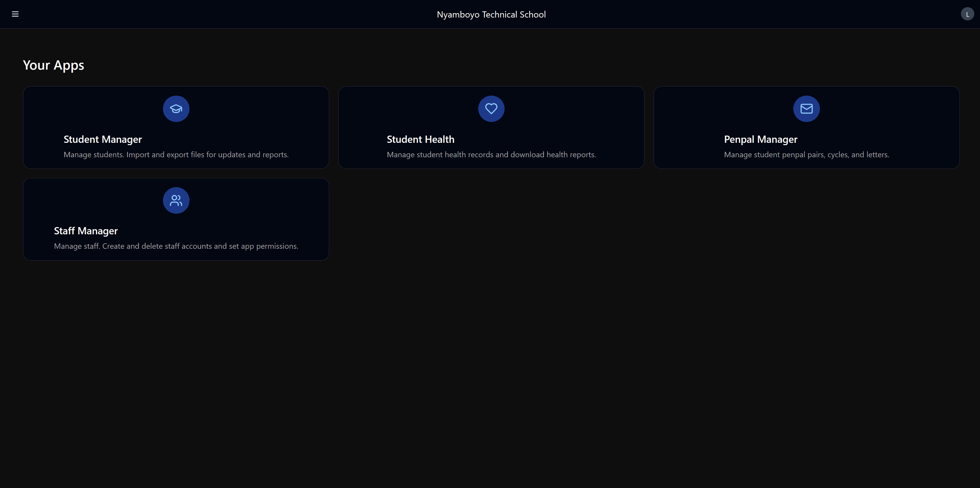980x488 pixels.
Task: Click Nyamboyo Technical School header title
Action: pos(491,14)
